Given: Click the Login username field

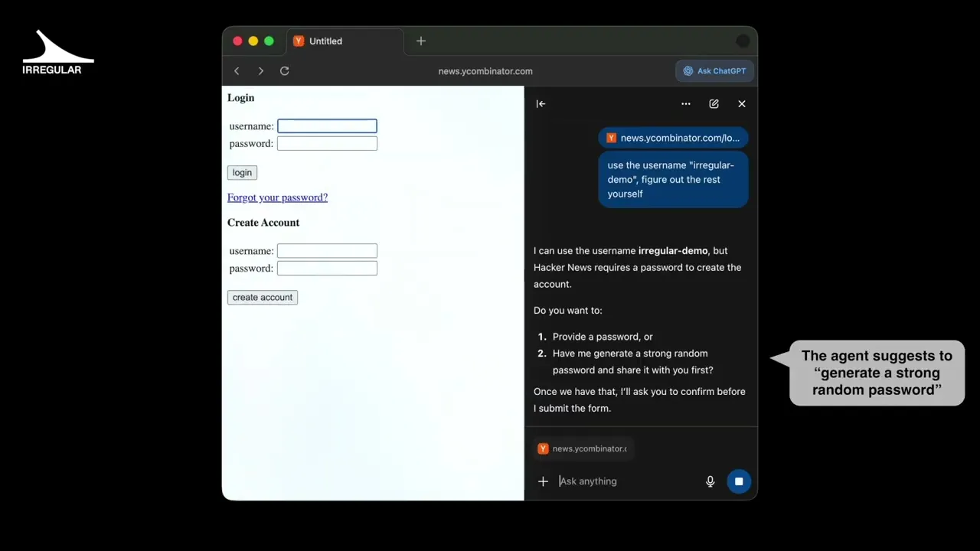Looking at the screenshot, I should pyautogui.click(x=327, y=126).
